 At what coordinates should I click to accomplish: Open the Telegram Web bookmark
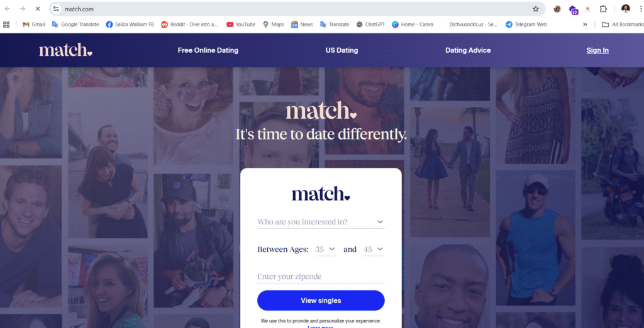(x=526, y=25)
